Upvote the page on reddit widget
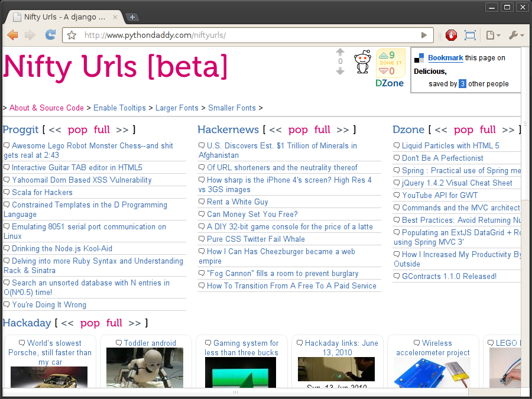This screenshot has width=532, height=399. tap(340, 52)
